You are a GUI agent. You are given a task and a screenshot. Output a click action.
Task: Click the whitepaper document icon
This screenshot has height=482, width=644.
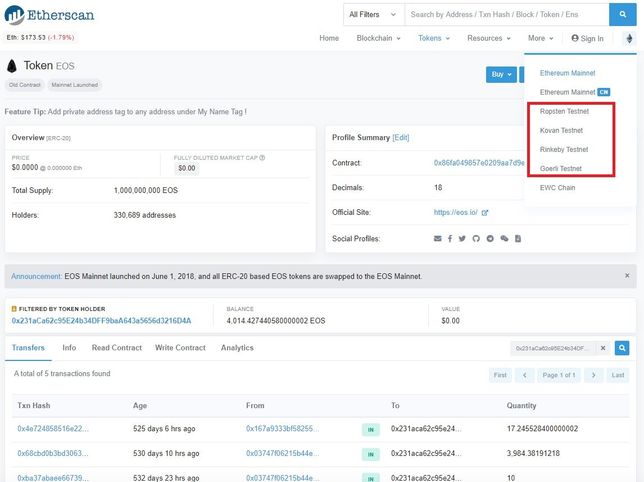tap(518, 238)
